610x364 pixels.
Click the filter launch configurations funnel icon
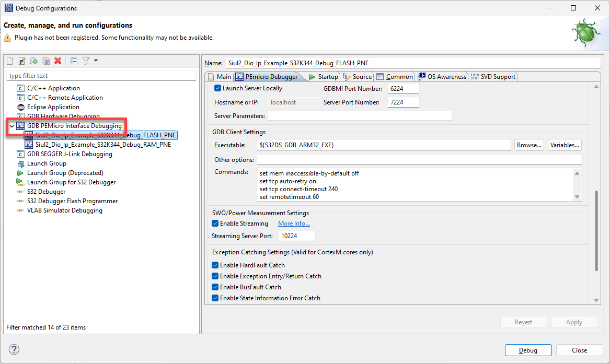pos(86,61)
